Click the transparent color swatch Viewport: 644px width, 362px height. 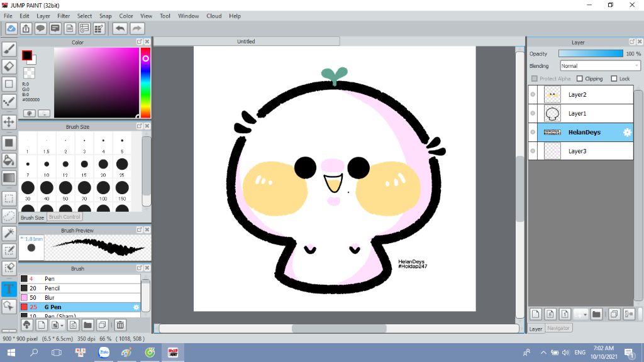[29, 73]
